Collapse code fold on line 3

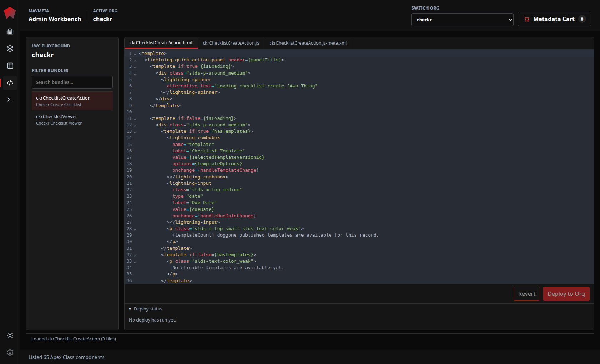click(135, 67)
